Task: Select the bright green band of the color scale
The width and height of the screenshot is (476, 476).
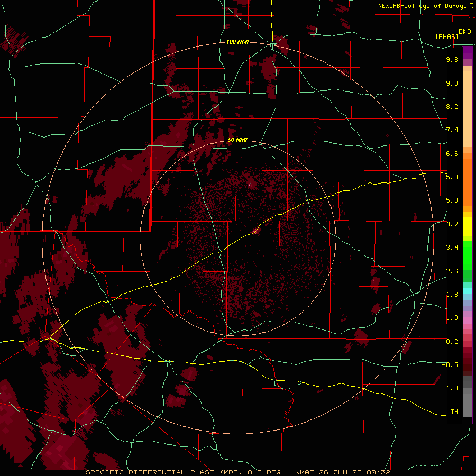Action: 467,255
